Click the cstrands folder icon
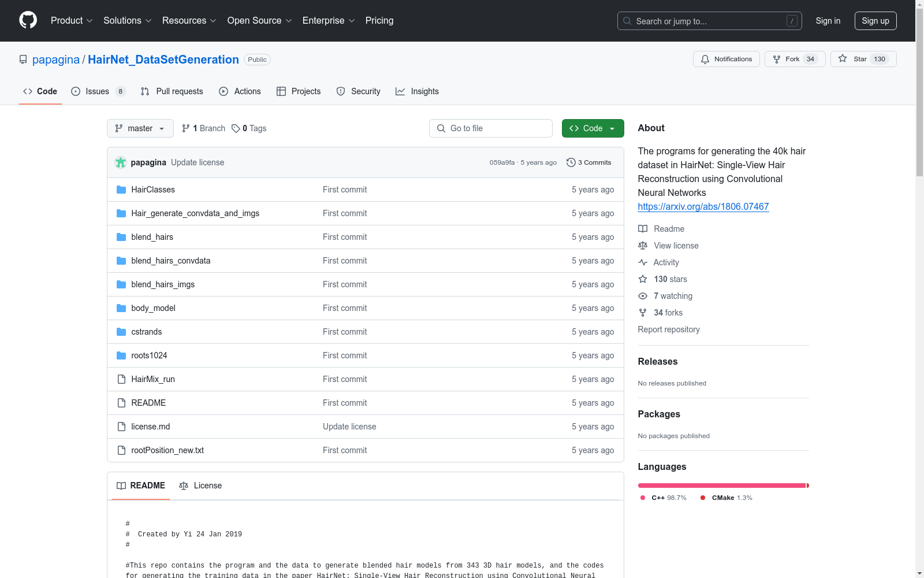The width and height of the screenshot is (924, 578). pyautogui.click(x=121, y=332)
